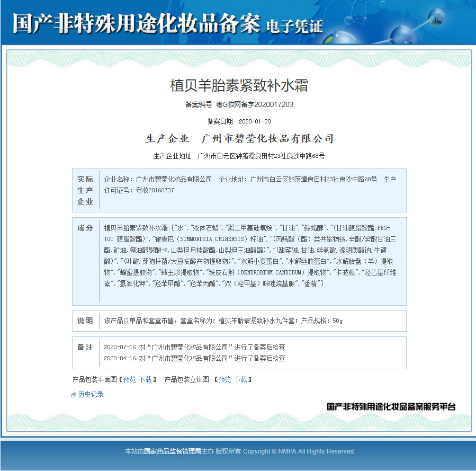Viewport: 476px width, 471px height.
Task: Click the license number 粤妆20160737
Action: (155, 190)
